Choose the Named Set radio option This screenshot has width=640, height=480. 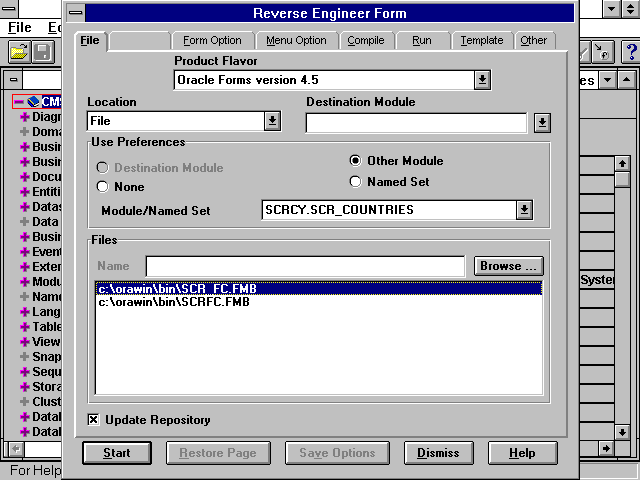[x=355, y=182]
